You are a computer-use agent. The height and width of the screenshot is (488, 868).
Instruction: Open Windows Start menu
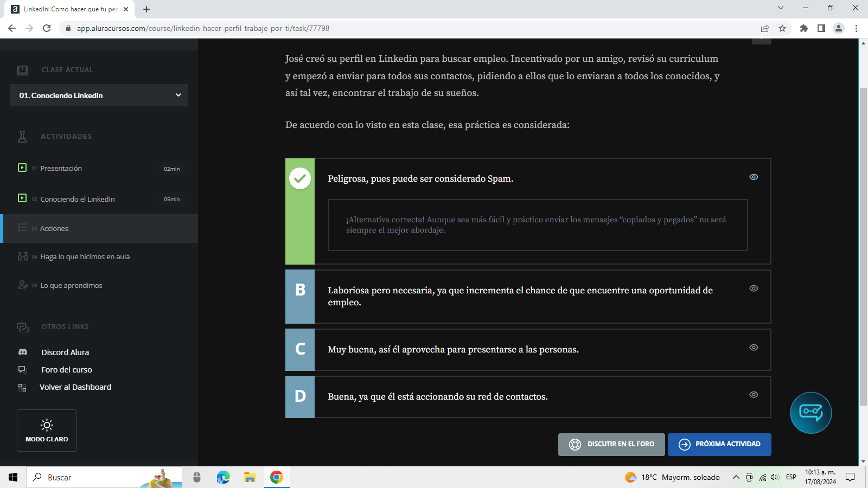[x=13, y=477]
